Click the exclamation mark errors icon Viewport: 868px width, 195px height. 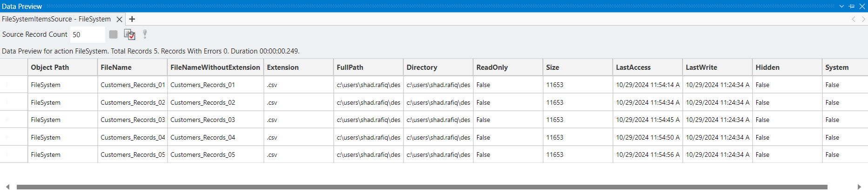pyautogui.click(x=145, y=34)
